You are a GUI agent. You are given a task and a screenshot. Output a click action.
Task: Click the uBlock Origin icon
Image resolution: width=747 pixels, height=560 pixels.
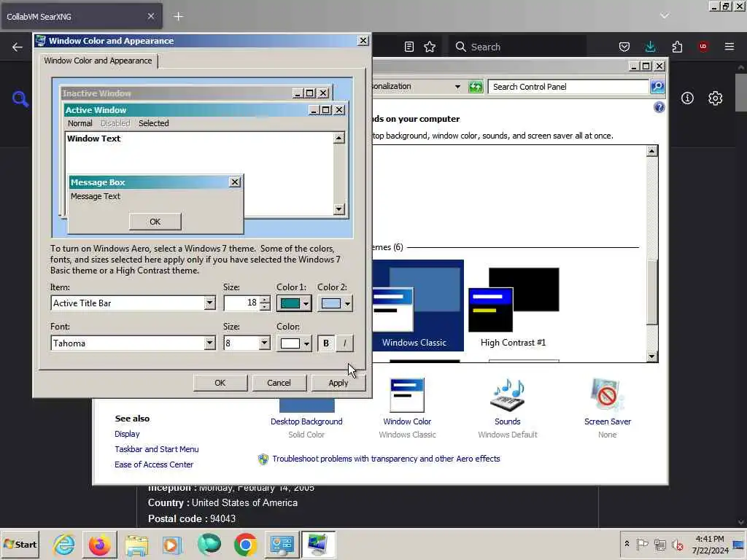pyautogui.click(x=703, y=47)
